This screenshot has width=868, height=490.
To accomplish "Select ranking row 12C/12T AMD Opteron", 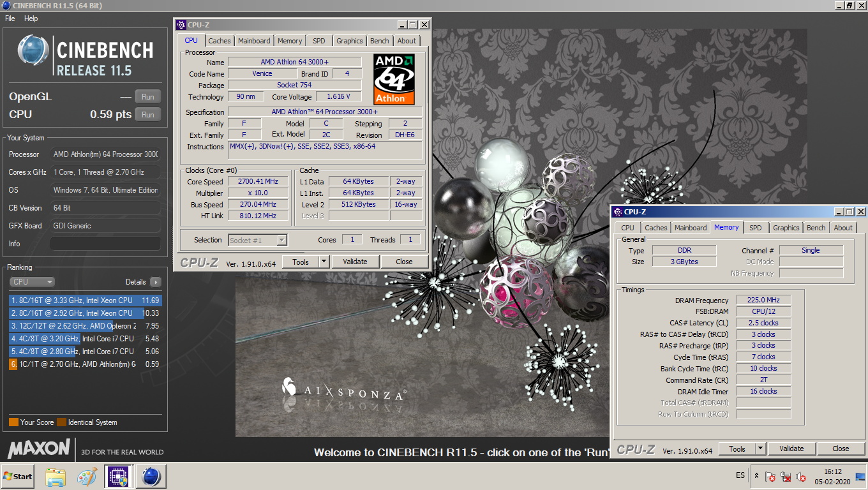I will [86, 326].
